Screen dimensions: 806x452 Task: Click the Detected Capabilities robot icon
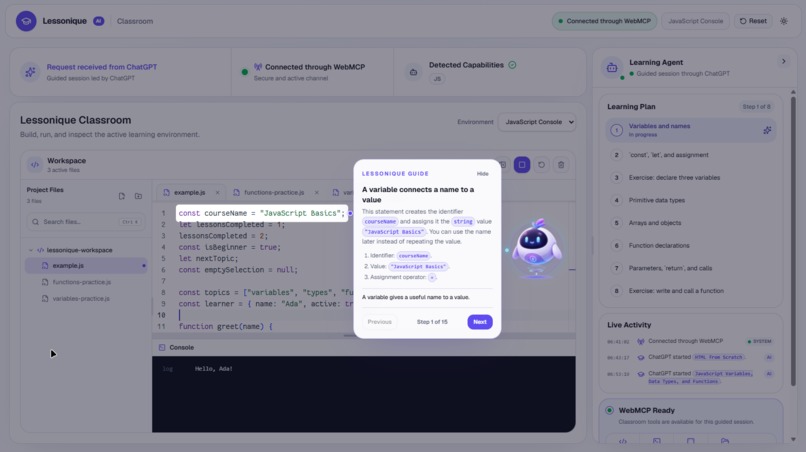413,72
